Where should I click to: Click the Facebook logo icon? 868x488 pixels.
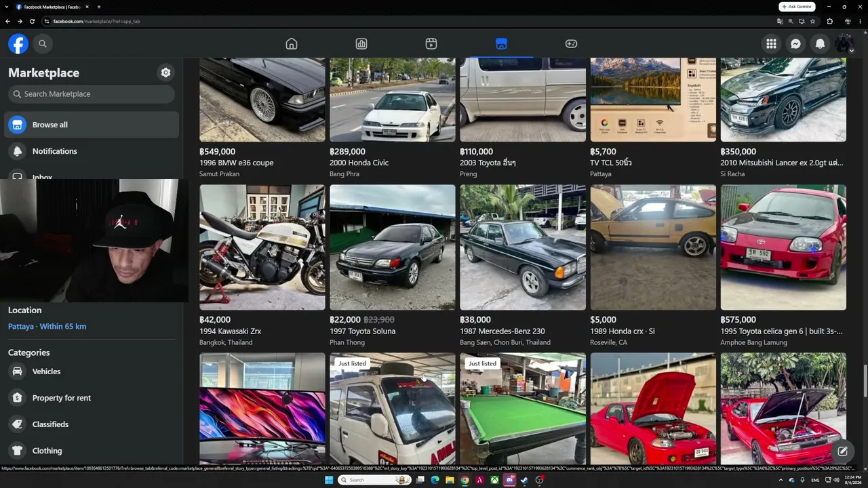coord(18,44)
